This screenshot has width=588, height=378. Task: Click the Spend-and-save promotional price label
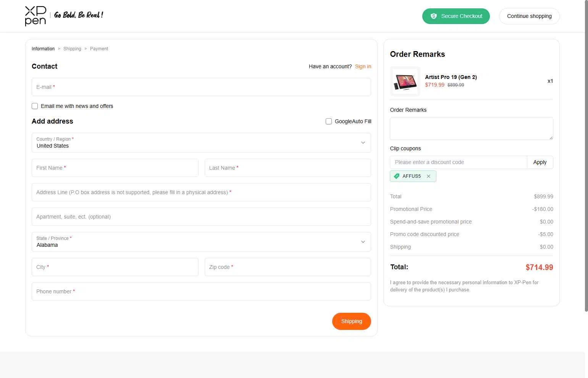(x=431, y=222)
